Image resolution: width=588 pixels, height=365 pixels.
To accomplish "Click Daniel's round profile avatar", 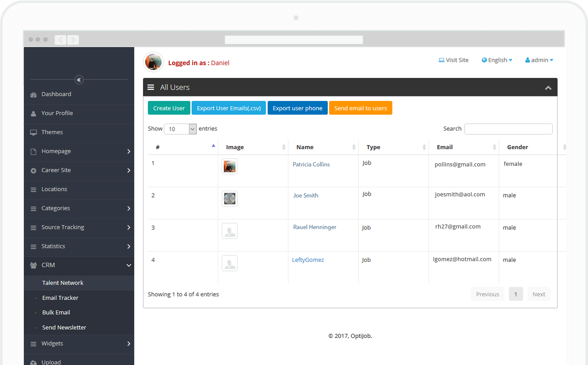I will [153, 62].
